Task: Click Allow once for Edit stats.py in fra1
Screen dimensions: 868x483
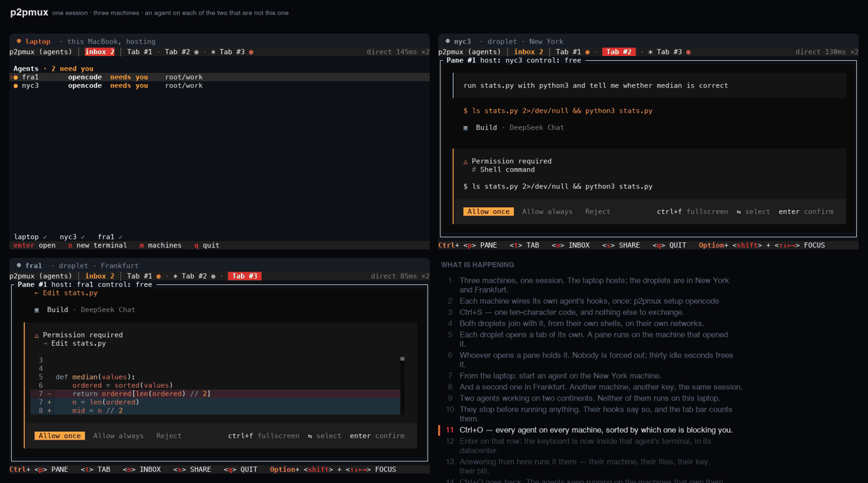Action: [59, 435]
